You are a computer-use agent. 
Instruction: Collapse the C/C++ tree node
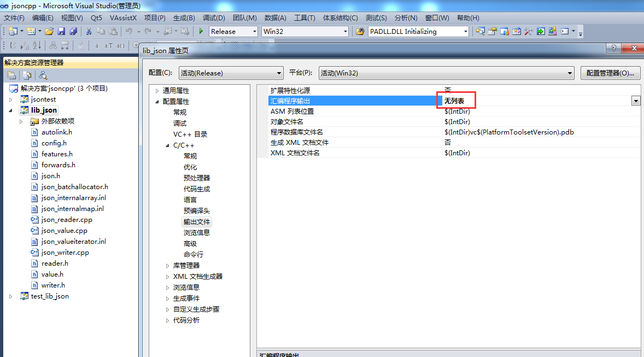pos(167,145)
